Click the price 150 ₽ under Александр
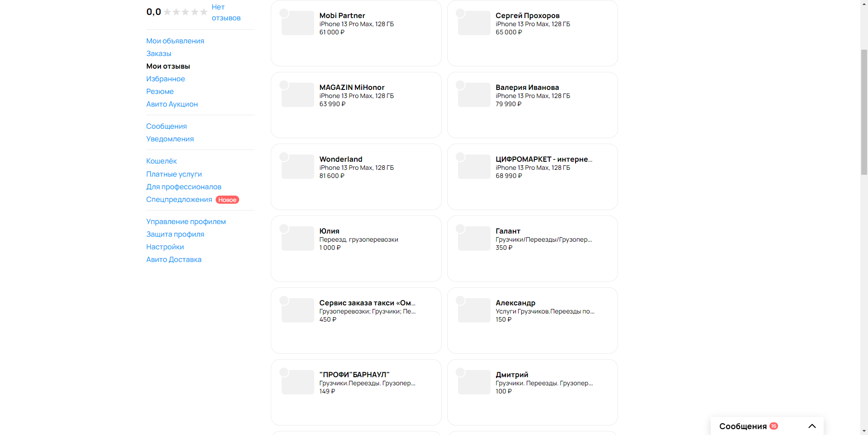The width and height of the screenshot is (868, 435). [504, 320]
